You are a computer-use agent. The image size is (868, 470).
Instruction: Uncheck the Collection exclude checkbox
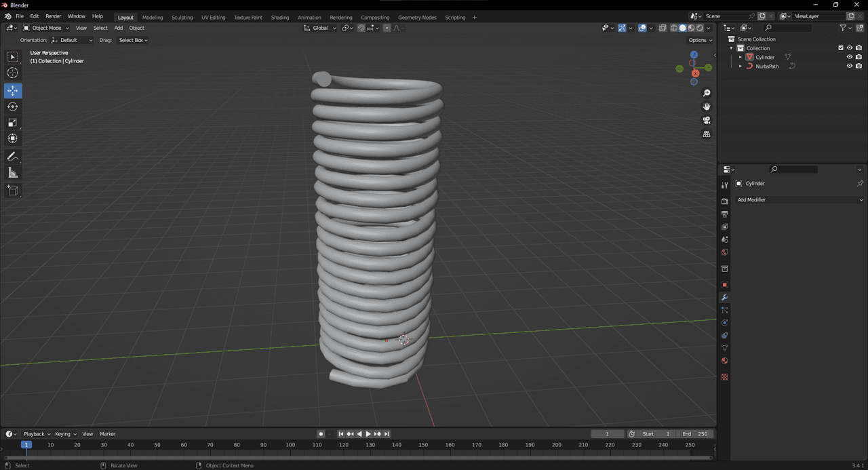pyautogui.click(x=841, y=48)
